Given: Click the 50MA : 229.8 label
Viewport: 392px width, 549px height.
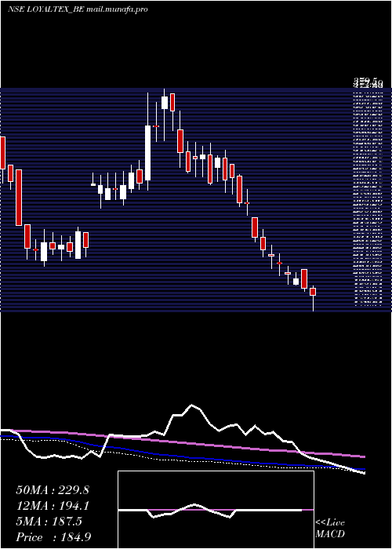Looking at the screenshot, I should tap(53, 490).
